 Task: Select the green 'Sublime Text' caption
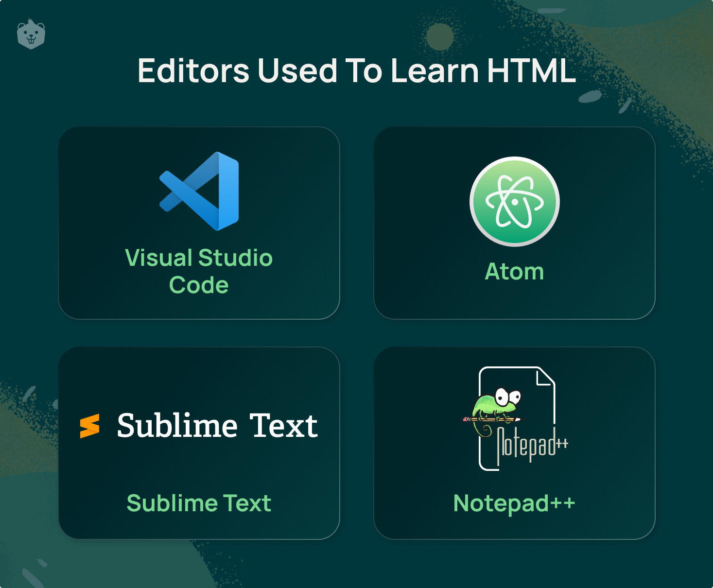click(x=199, y=503)
